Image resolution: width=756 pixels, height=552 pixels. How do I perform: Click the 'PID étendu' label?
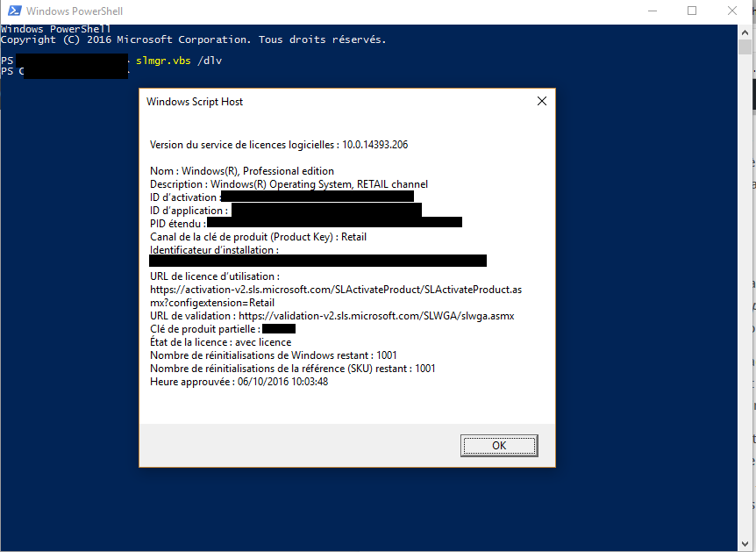177,224
